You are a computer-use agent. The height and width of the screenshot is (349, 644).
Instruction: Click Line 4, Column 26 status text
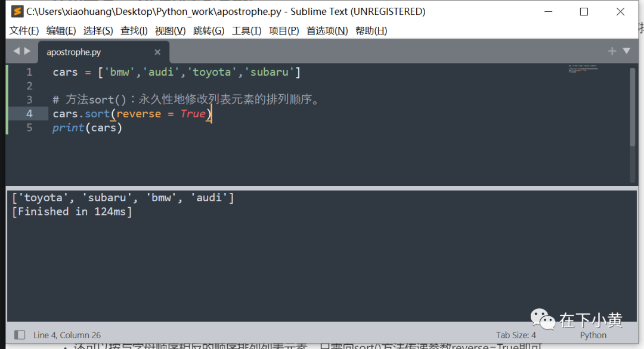click(67, 335)
